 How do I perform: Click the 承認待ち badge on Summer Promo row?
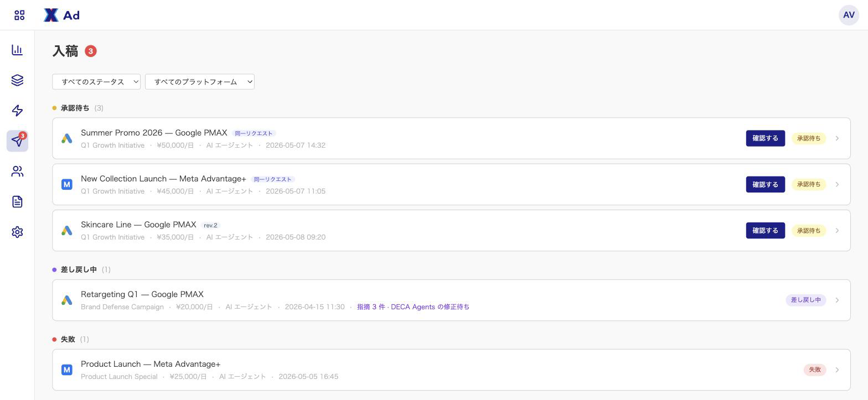tap(809, 138)
